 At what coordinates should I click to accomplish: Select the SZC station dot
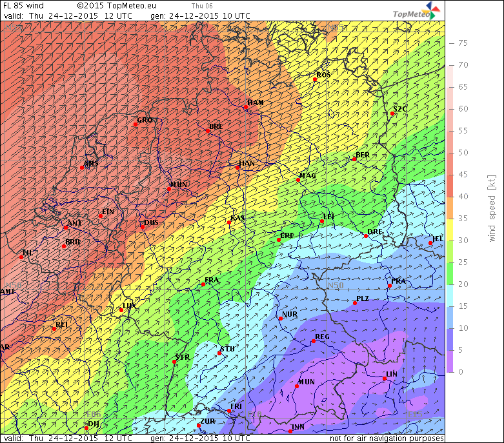point(392,113)
